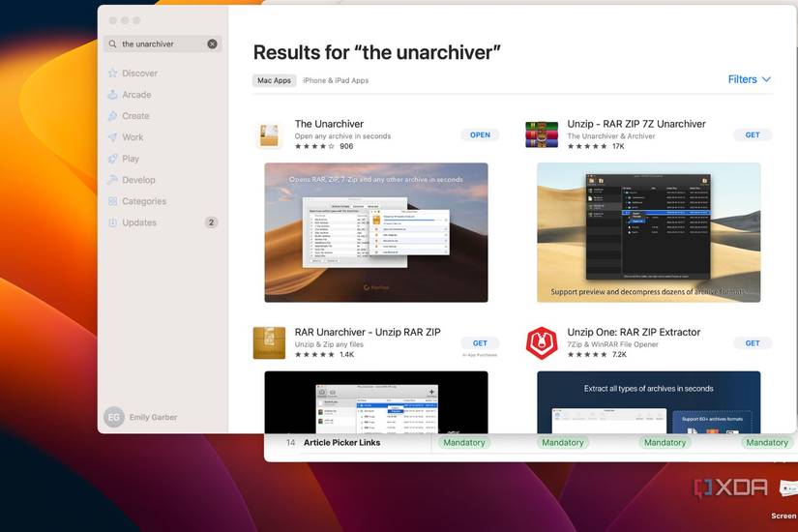Select the Categories sidebar label

click(144, 201)
